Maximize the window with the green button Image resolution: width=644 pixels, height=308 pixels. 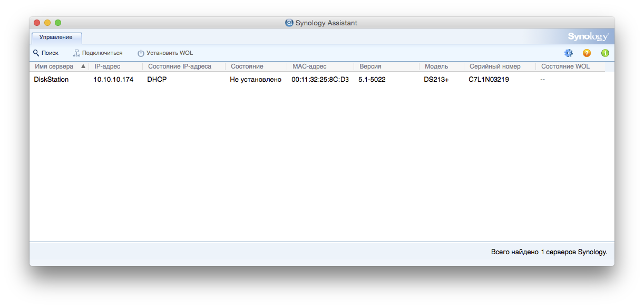(x=58, y=23)
